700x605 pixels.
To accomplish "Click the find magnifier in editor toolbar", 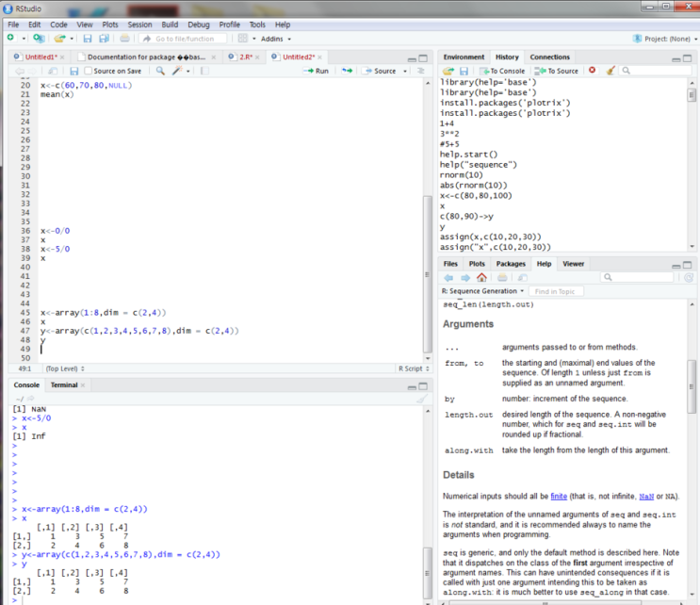I will pos(160,71).
